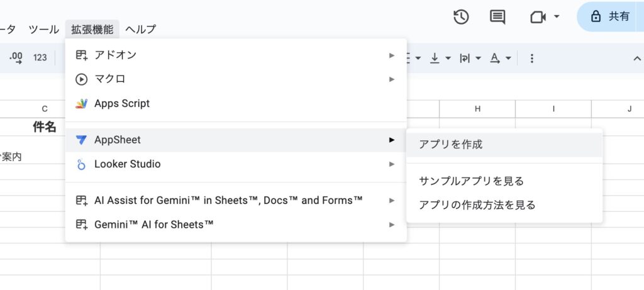Screen dimensions: 644x290
Task: Collapse the toolbar with the up chevron
Action: tap(637, 59)
